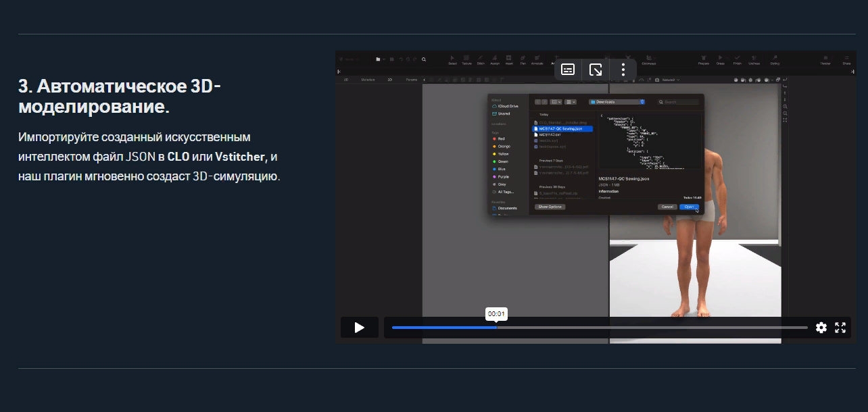Screen dimensions: 868x412
Task: Click the Share icon in CLO toolbar
Action: pyautogui.click(x=846, y=59)
